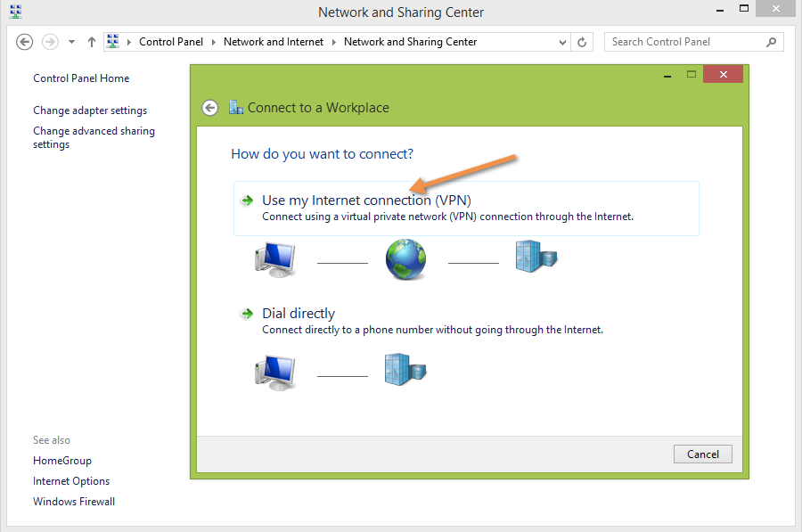Screen dimensions: 802x532
Task: Click the back arrow in Connect to a Workplace wizard
Action: (209, 108)
